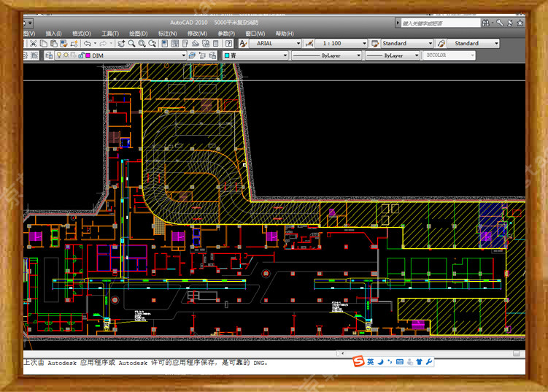The width and height of the screenshot is (548, 392).
Task: Open the Tool Palettes window icon
Action: tap(185, 43)
